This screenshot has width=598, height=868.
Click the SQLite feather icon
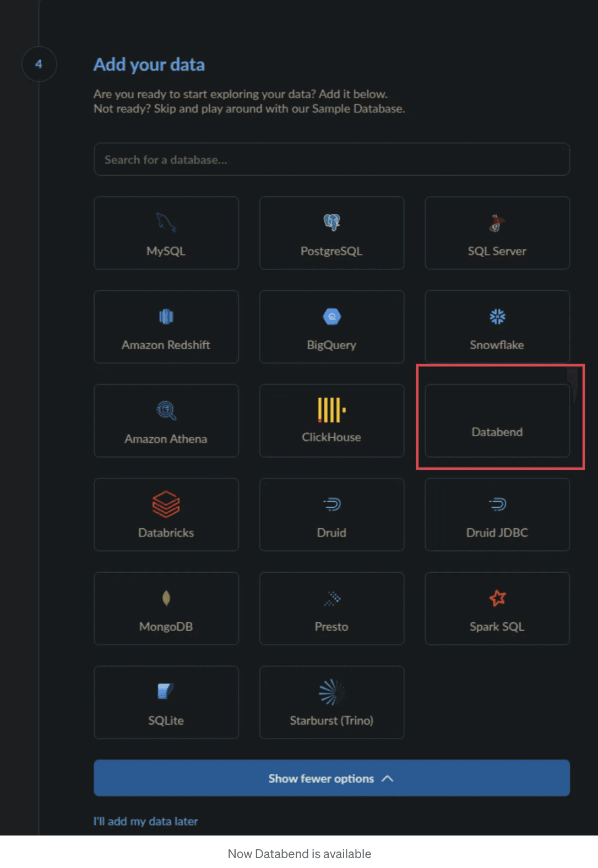[x=166, y=691]
